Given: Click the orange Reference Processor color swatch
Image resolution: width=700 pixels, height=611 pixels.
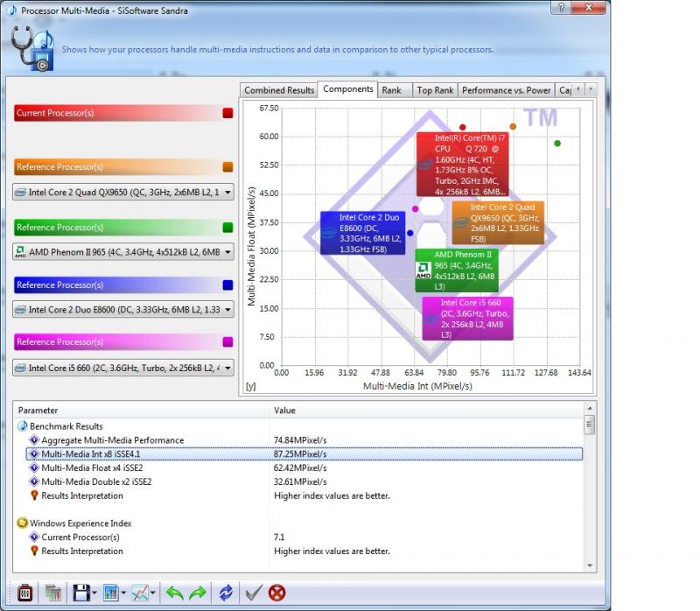Looking at the screenshot, I should [227, 166].
